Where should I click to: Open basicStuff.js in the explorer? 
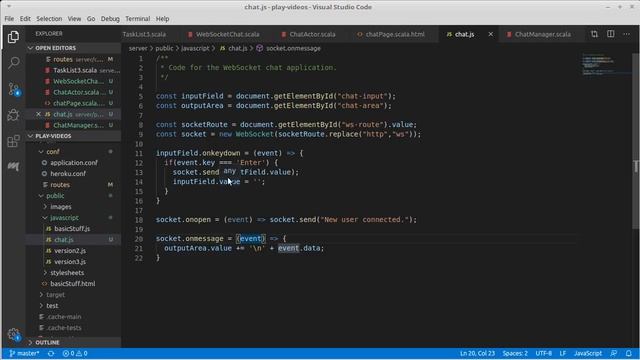pyautogui.click(x=73, y=229)
